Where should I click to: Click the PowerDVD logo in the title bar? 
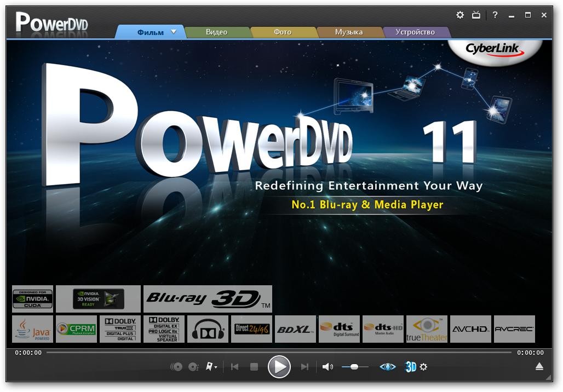click(51, 22)
